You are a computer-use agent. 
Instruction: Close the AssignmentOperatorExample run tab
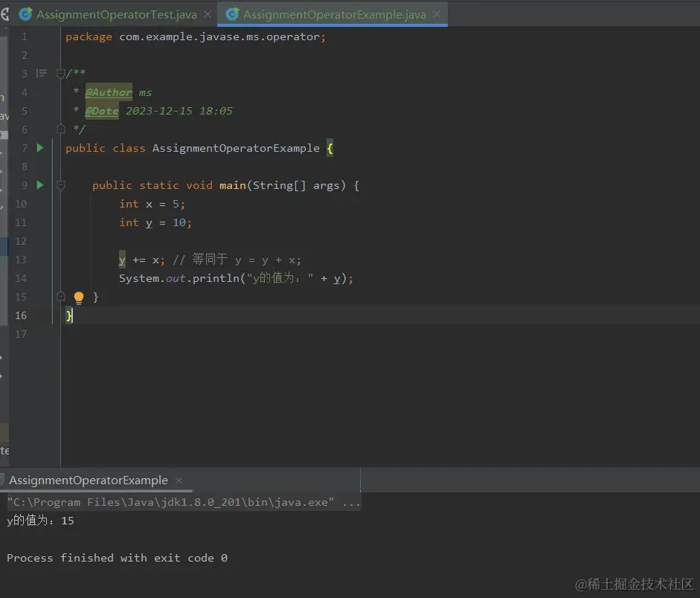179,480
